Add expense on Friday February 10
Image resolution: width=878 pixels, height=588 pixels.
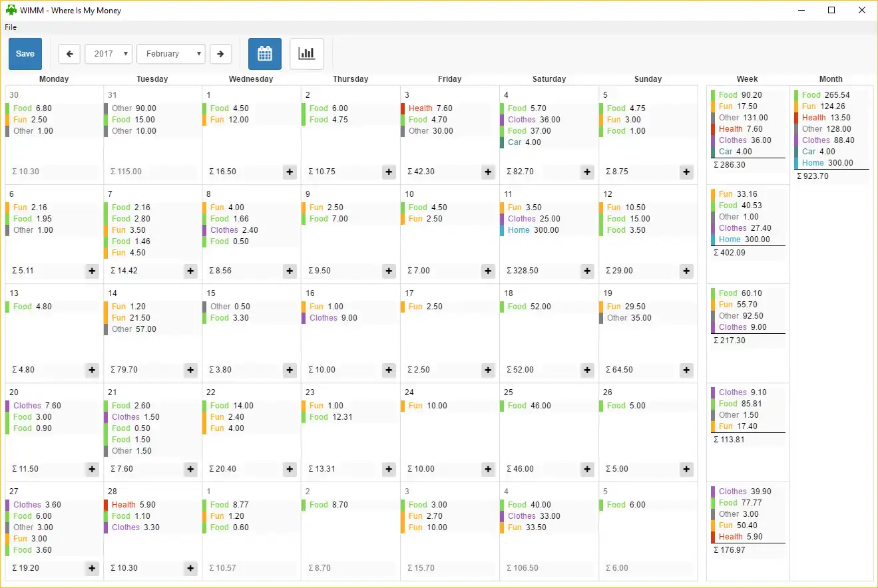(x=488, y=271)
